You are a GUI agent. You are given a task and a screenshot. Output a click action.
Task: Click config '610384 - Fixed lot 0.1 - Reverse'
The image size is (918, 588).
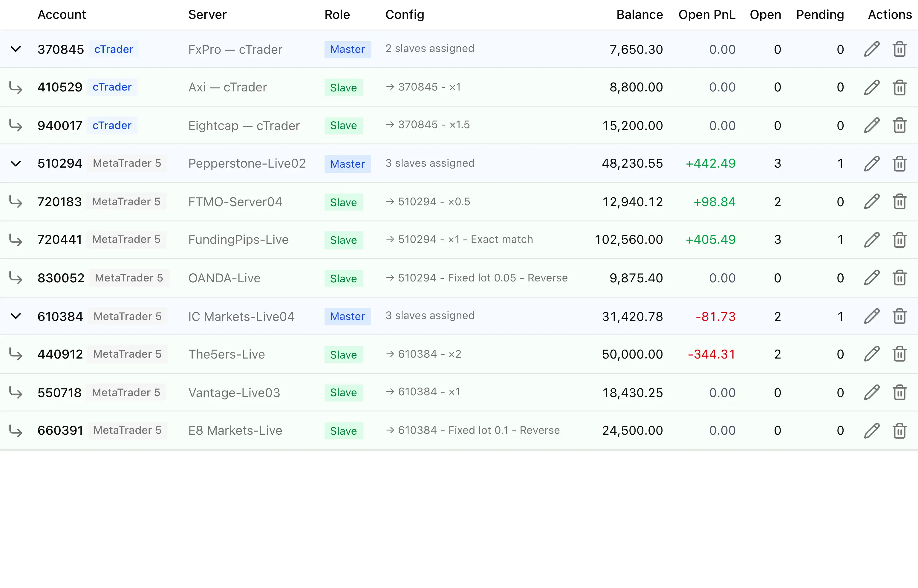click(473, 430)
